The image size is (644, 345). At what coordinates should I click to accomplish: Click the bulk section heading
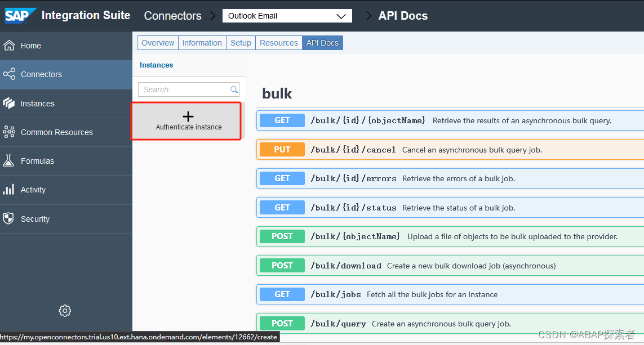(x=277, y=93)
